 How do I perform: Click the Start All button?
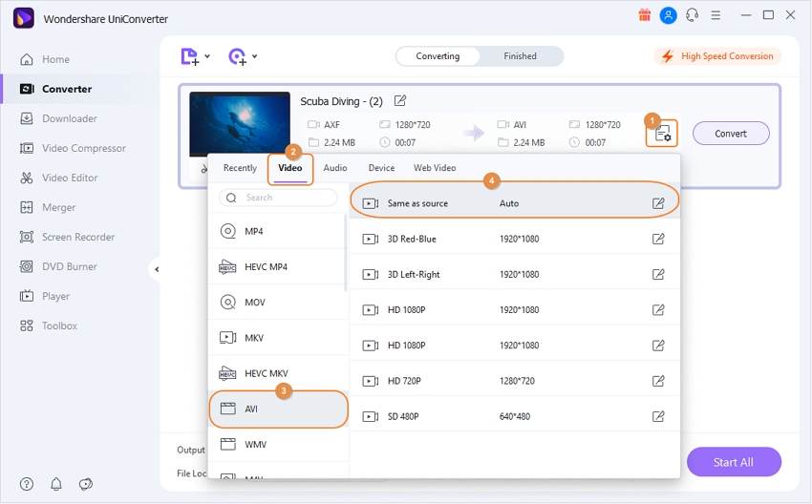(734, 462)
